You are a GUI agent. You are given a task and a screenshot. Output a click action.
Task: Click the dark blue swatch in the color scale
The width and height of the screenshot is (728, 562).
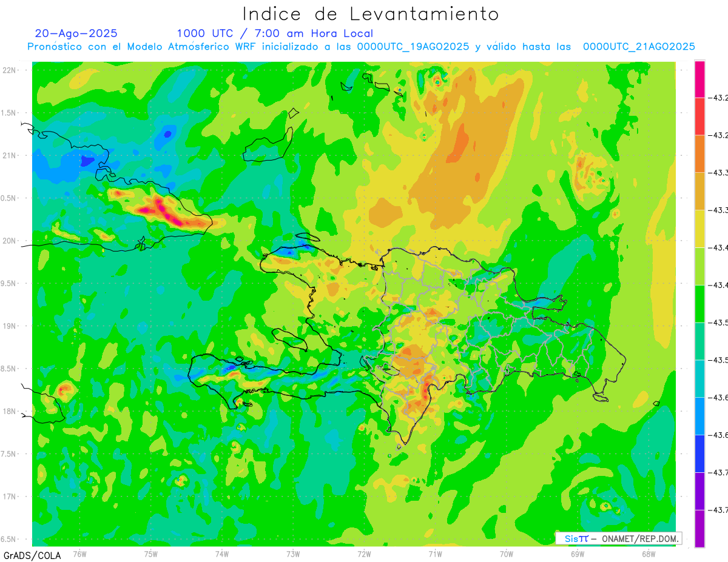pyautogui.click(x=699, y=453)
